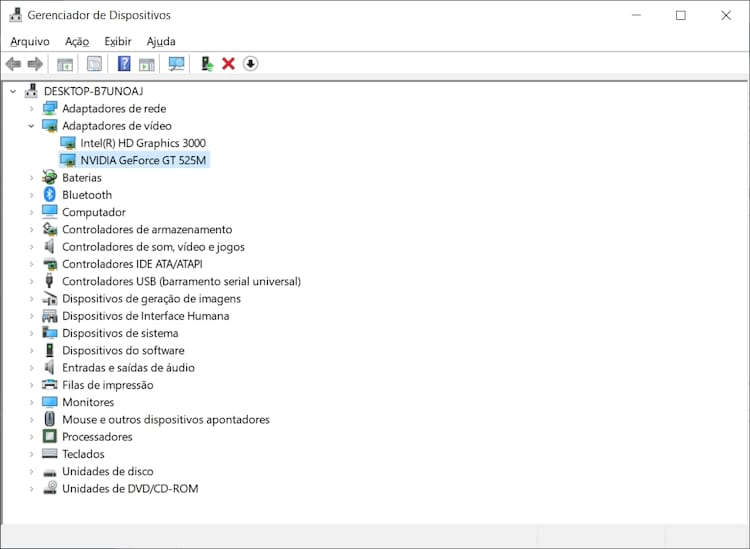The height and width of the screenshot is (549, 750).
Task: Expand the Bluetooth arrow
Action: point(32,195)
